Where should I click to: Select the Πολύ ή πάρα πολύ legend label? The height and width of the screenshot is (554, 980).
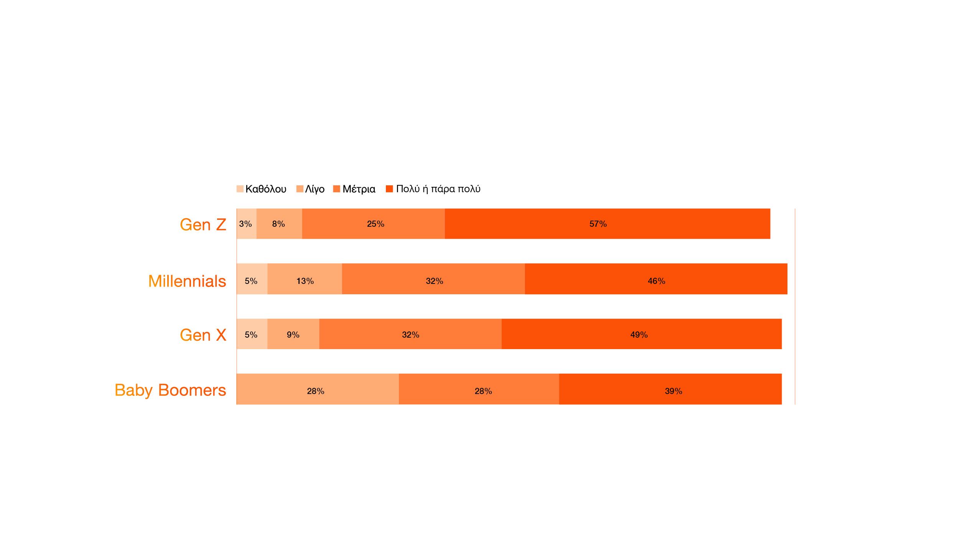coord(438,189)
